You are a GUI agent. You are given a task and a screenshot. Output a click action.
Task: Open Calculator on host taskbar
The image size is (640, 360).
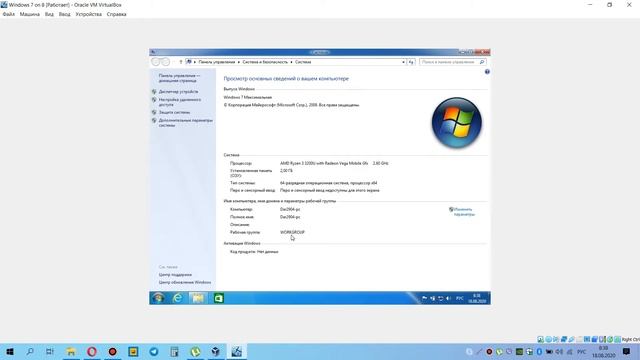point(175,351)
